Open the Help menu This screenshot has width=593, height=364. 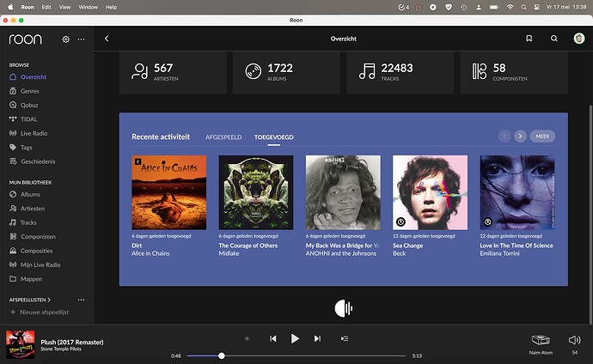pos(111,7)
